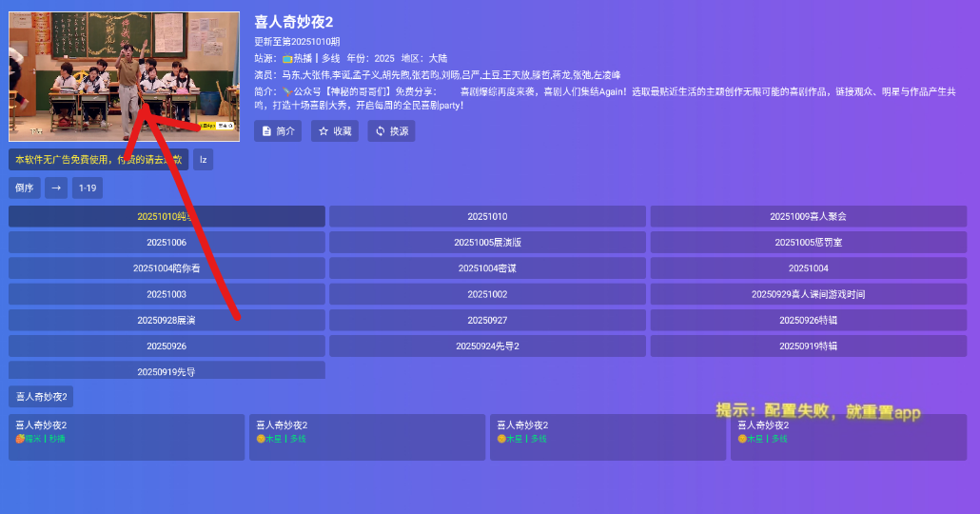Select episode 20250919先导
The image size is (980, 514).
pyautogui.click(x=167, y=371)
